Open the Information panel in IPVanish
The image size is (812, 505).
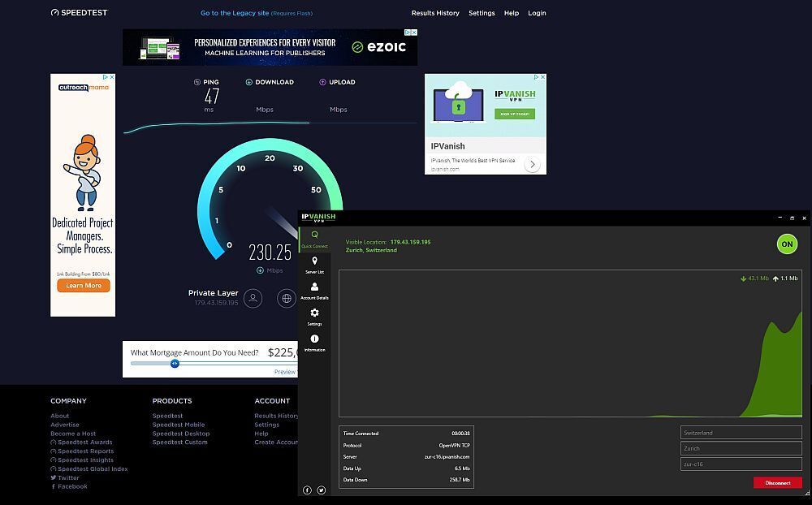314,343
